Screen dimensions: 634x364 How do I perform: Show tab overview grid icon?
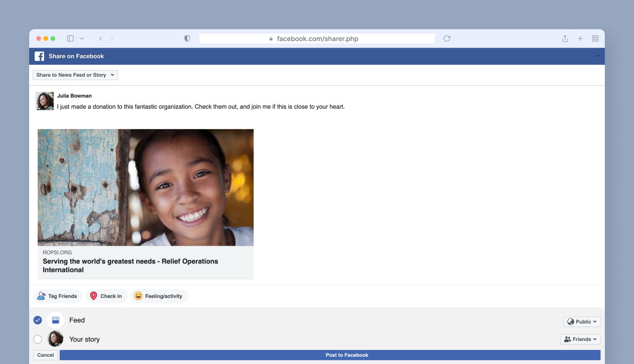click(595, 39)
